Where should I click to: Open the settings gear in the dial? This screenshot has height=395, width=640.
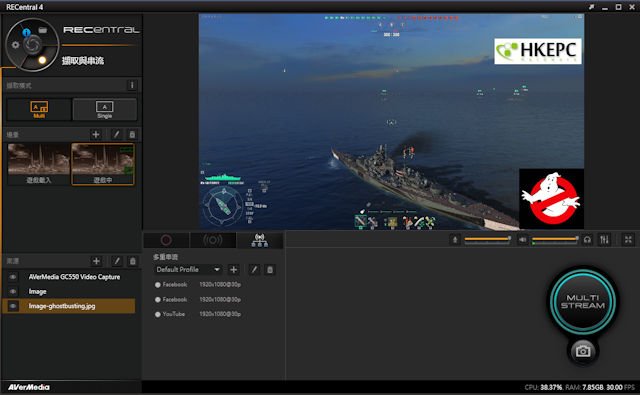coord(16,45)
